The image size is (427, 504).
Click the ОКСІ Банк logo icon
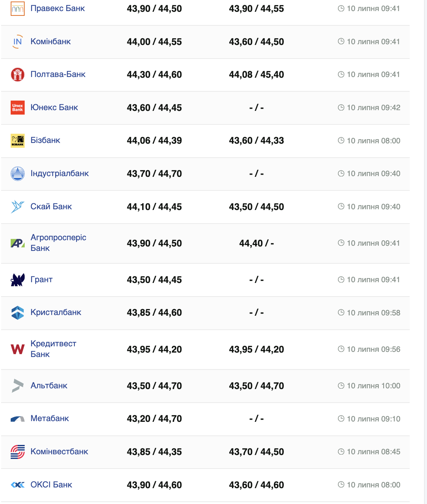[18, 485]
